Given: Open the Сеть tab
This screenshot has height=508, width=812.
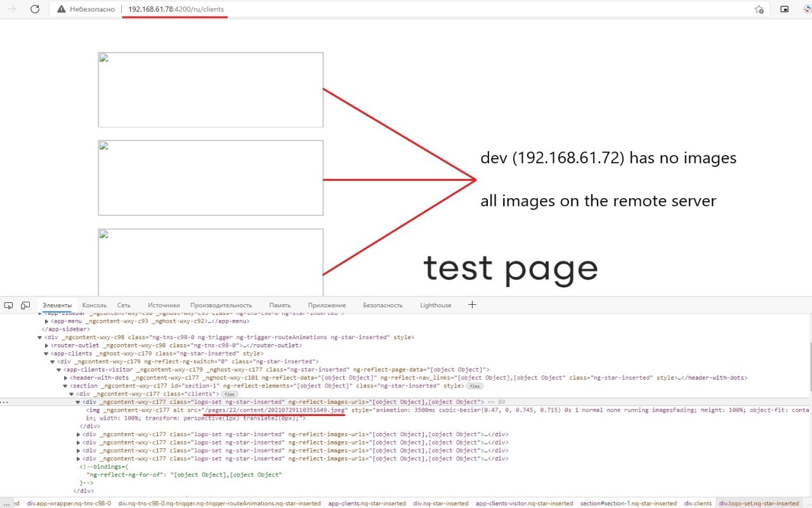Looking at the screenshot, I should [124, 305].
